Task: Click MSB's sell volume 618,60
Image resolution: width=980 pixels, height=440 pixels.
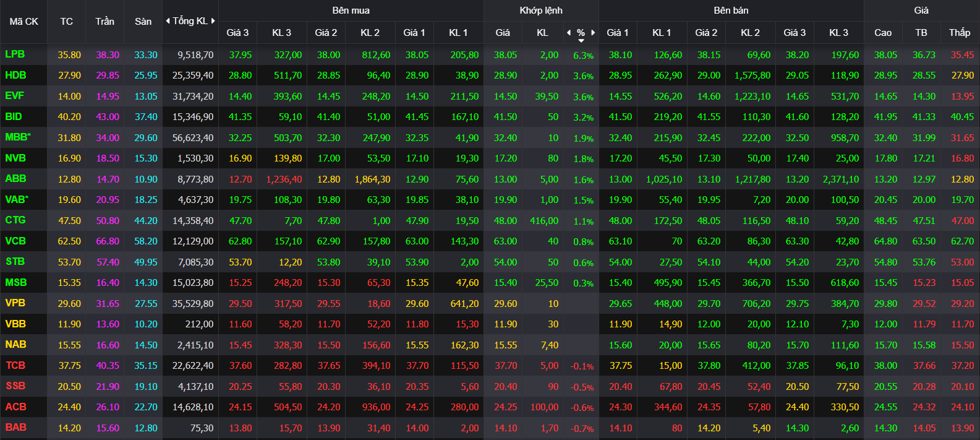Action: pyautogui.click(x=845, y=283)
